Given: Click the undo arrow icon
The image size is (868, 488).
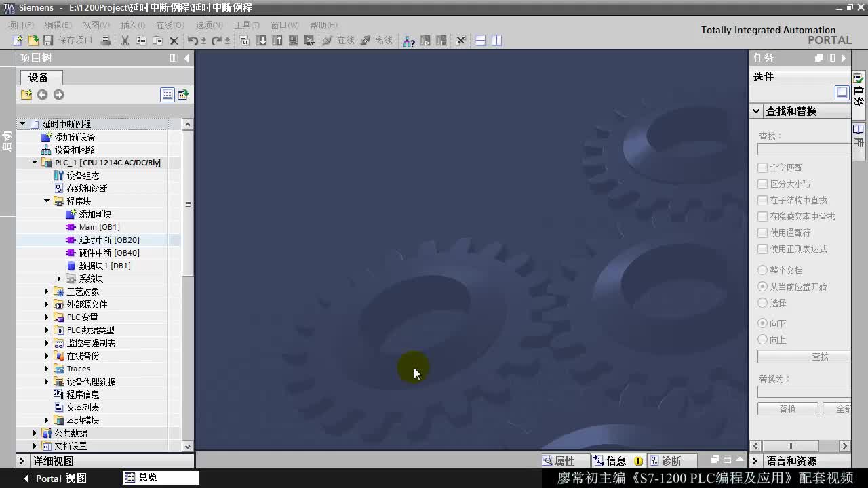Looking at the screenshot, I should (193, 41).
